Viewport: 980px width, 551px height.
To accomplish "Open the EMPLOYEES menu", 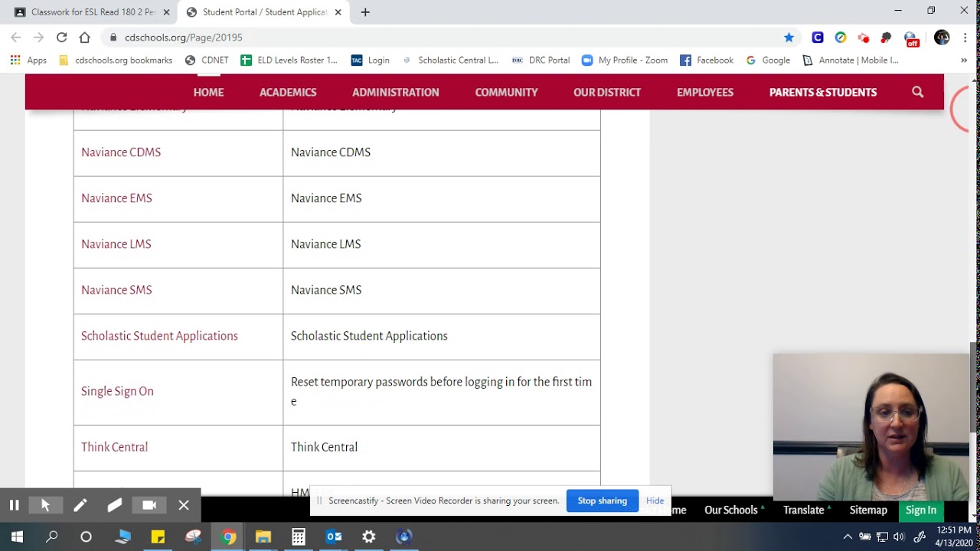I will [705, 92].
